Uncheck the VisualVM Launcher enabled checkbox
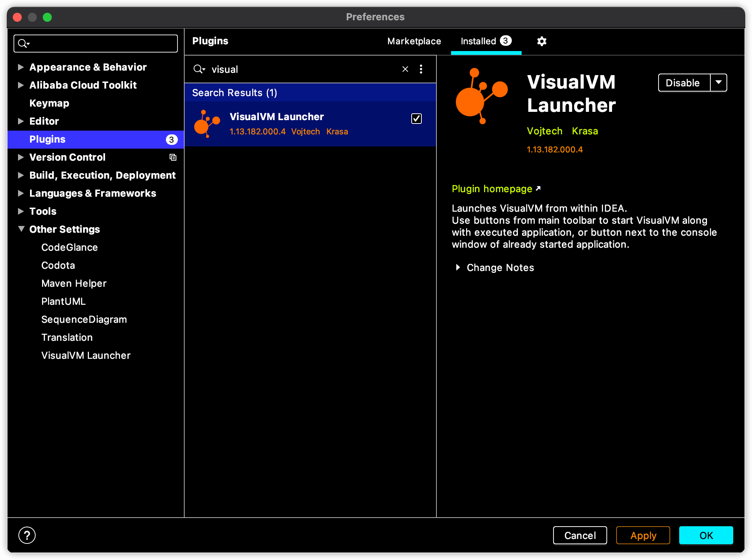 [x=417, y=119]
